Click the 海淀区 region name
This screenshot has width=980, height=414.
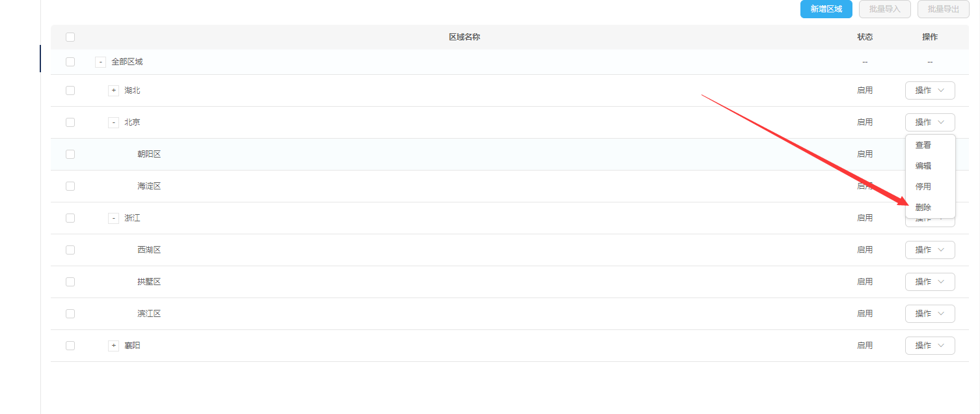pyautogui.click(x=149, y=186)
